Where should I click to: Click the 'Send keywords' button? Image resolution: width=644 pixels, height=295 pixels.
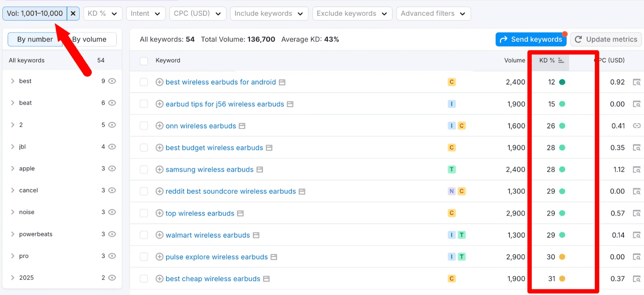(x=531, y=39)
